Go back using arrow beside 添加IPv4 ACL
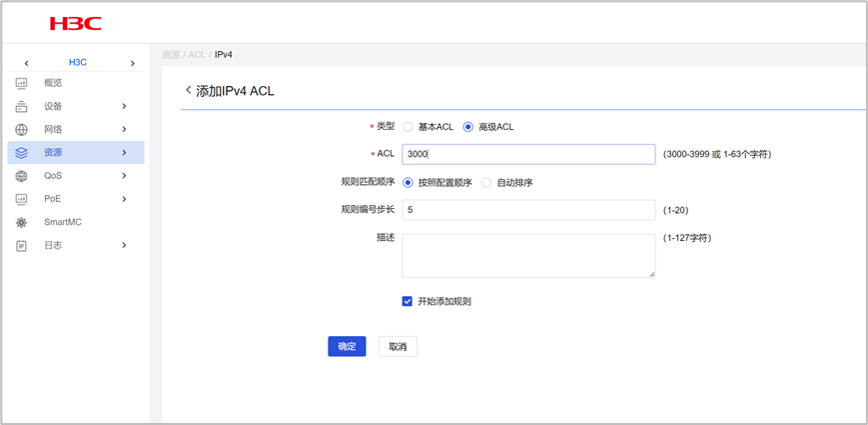868x425 pixels. pyautogui.click(x=188, y=90)
